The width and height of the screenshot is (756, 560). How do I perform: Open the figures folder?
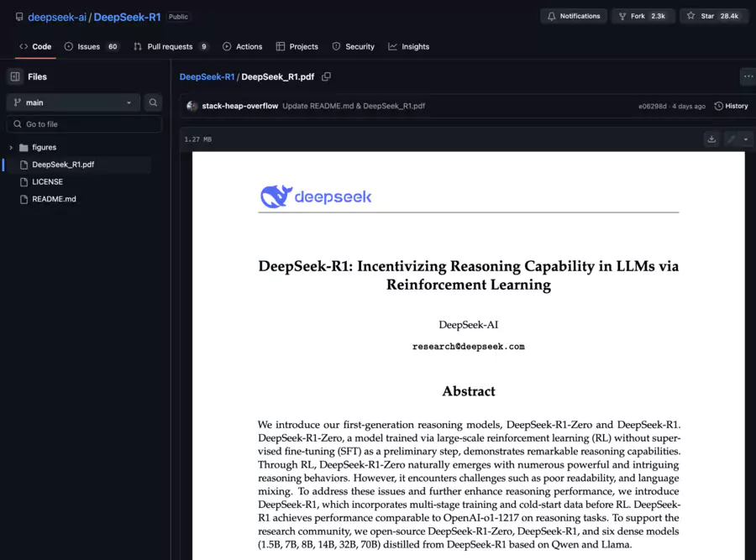[x=44, y=148]
